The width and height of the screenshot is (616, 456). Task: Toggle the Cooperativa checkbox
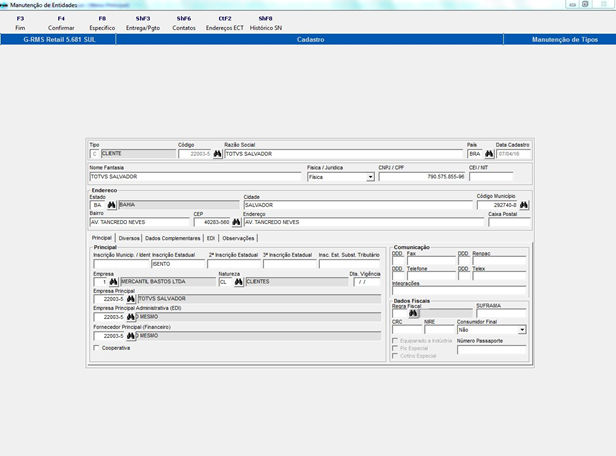pos(96,348)
